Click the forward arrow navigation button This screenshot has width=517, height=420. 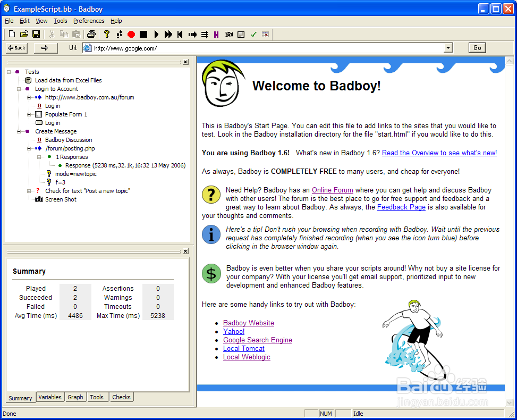[45, 48]
